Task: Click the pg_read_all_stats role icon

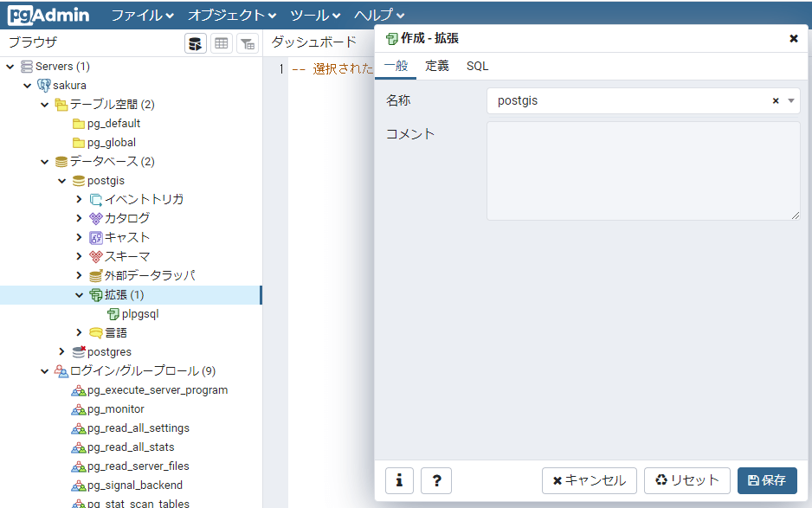Action: pyautogui.click(x=79, y=447)
